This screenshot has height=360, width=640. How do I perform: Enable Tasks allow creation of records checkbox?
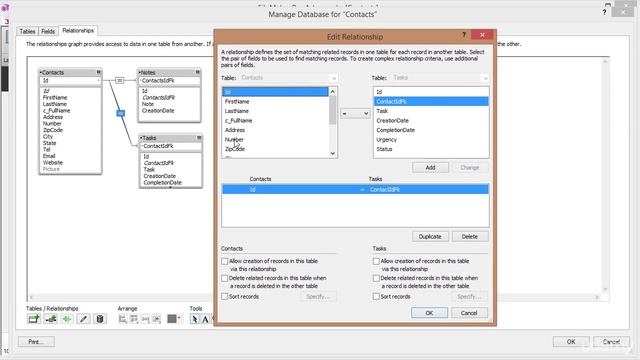376,261
